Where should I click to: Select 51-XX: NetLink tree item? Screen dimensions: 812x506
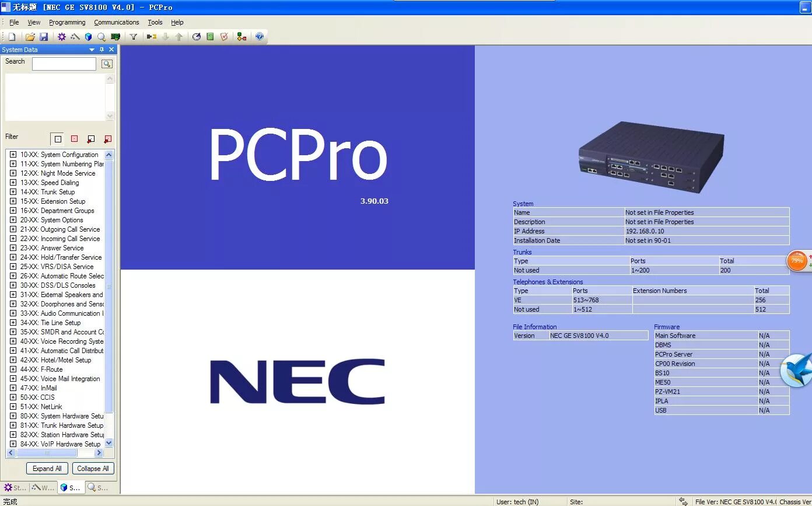pos(41,407)
